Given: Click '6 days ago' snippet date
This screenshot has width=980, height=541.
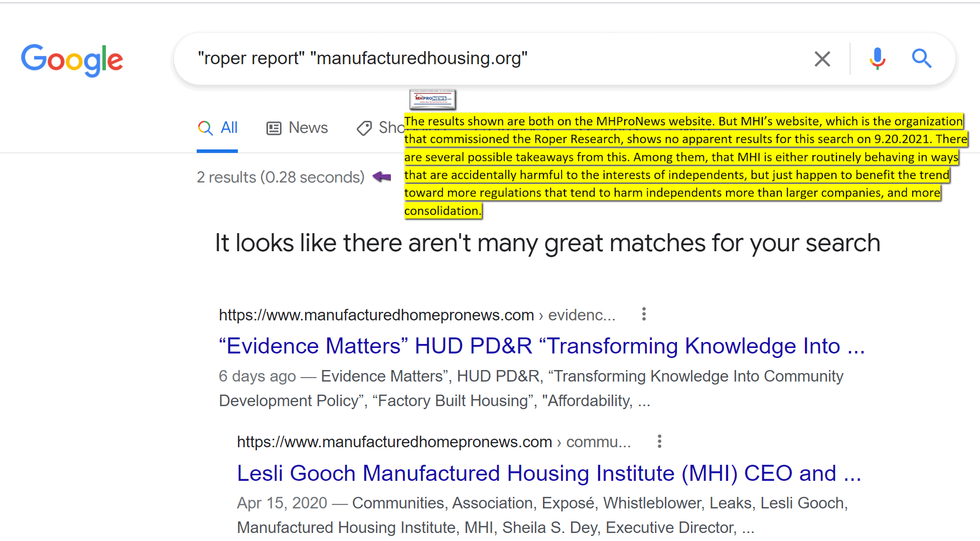Looking at the screenshot, I should 257,376.
